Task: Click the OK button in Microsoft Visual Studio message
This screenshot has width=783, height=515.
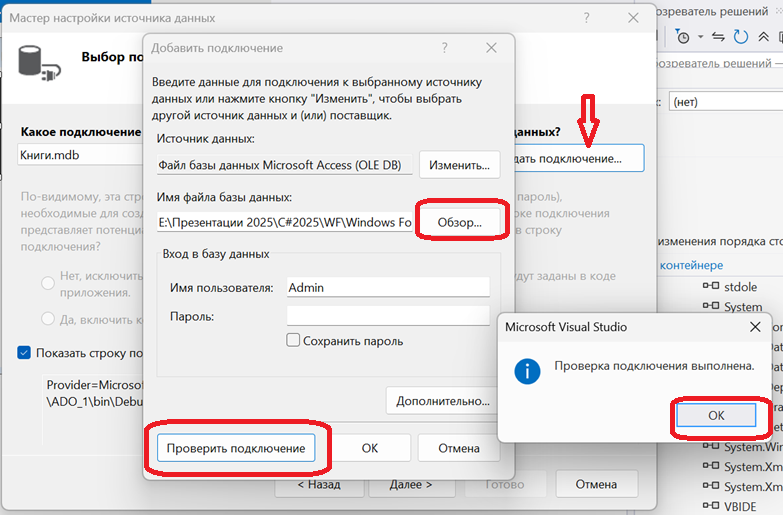Action: click(x=715, y=415)
